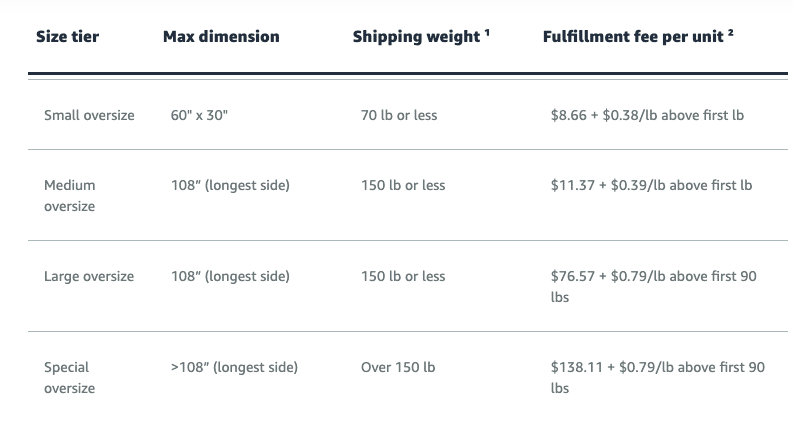Click the >108" (longest side) dimension cell

tap(234, 367)
